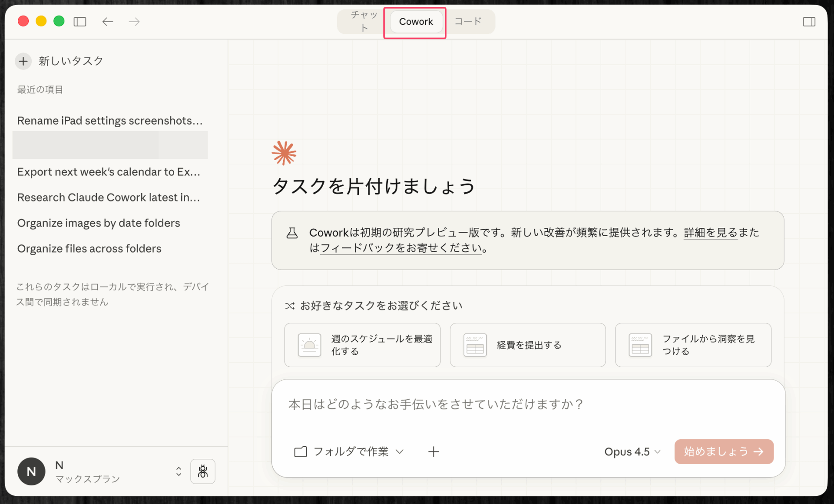Click the forward navigation arrow
The height and width of the screenshot is (504, 834).
(x=134, y=21)
